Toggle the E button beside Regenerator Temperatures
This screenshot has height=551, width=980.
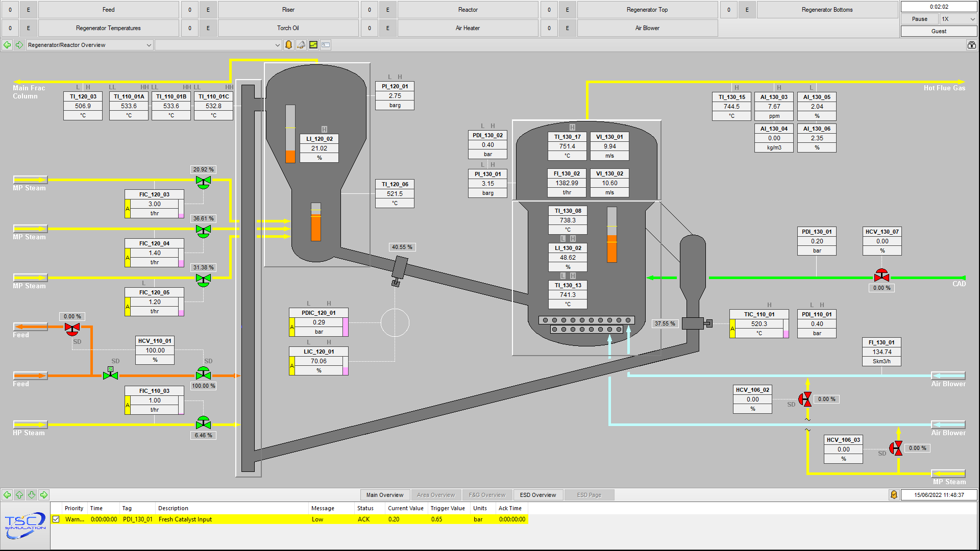point(28,28)
